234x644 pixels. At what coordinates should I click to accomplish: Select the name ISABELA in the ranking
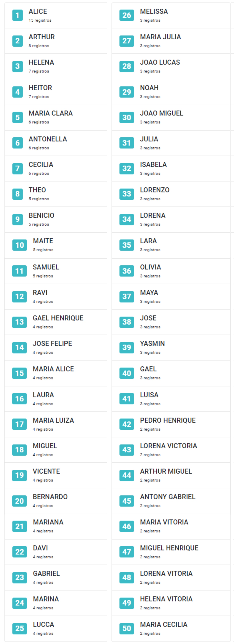pyautogui.click(x=153, y=164)
